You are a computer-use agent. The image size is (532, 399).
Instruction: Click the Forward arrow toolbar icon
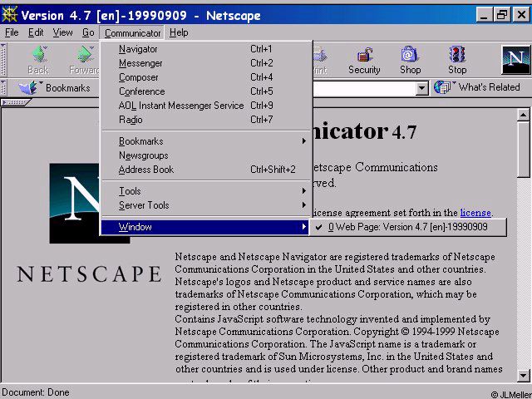[x=85, y=55]
